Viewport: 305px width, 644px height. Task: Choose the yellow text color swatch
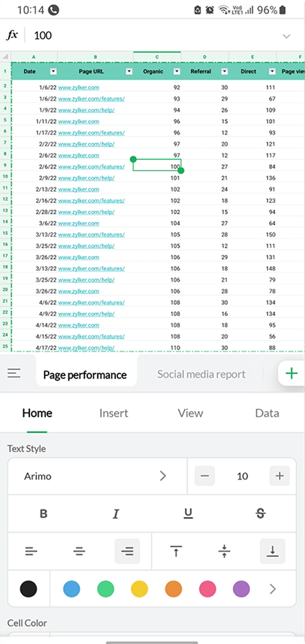pyautogui.click(x=139, y=589)
